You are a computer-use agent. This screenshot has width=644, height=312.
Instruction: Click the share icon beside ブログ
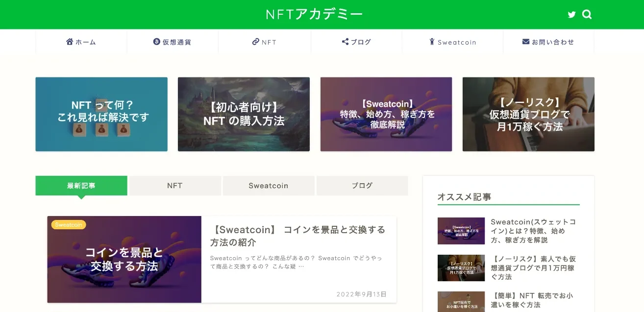point(345,42)
